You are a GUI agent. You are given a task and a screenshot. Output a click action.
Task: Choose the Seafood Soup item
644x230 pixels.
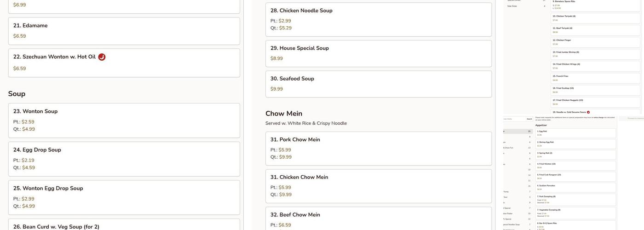pos(378,84)
